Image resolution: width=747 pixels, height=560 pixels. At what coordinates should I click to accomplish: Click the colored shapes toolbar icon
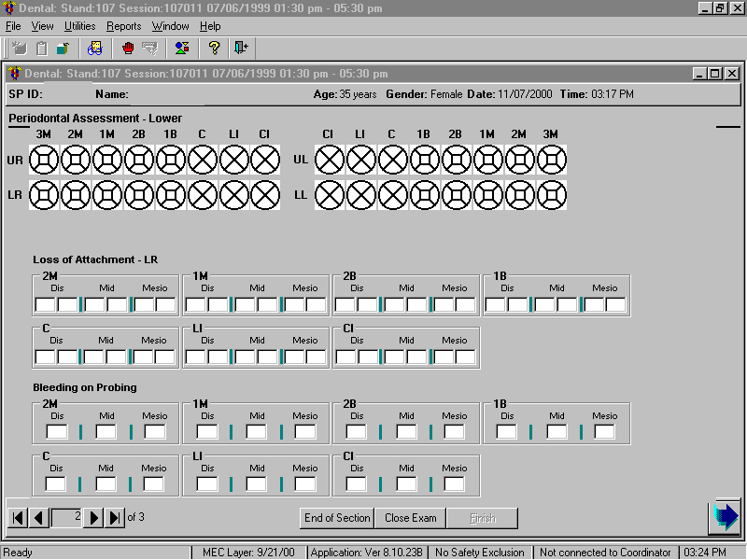click(x=182, y=48)
